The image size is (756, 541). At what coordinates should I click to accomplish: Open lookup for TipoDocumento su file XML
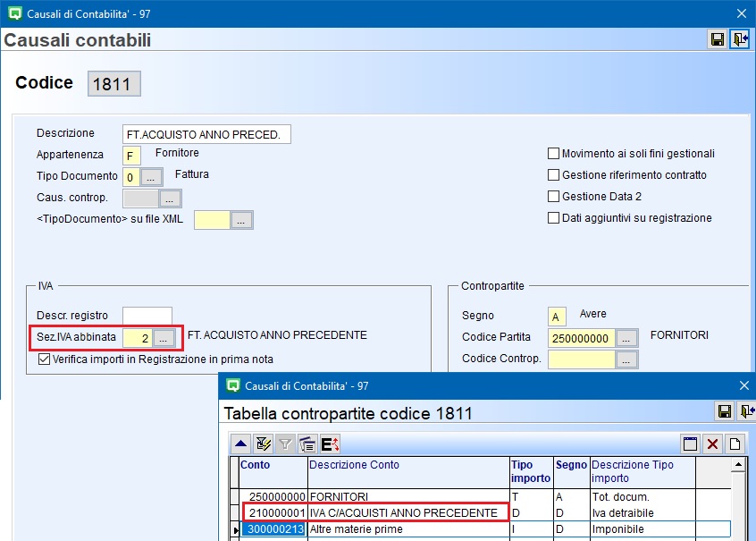[241, 220]
